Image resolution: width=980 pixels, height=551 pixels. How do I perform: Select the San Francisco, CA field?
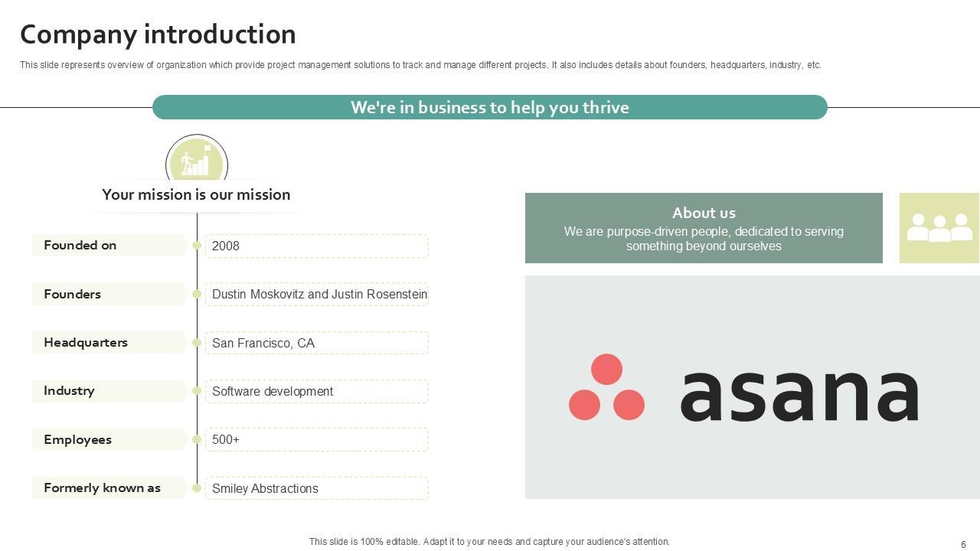click(316, 343)
